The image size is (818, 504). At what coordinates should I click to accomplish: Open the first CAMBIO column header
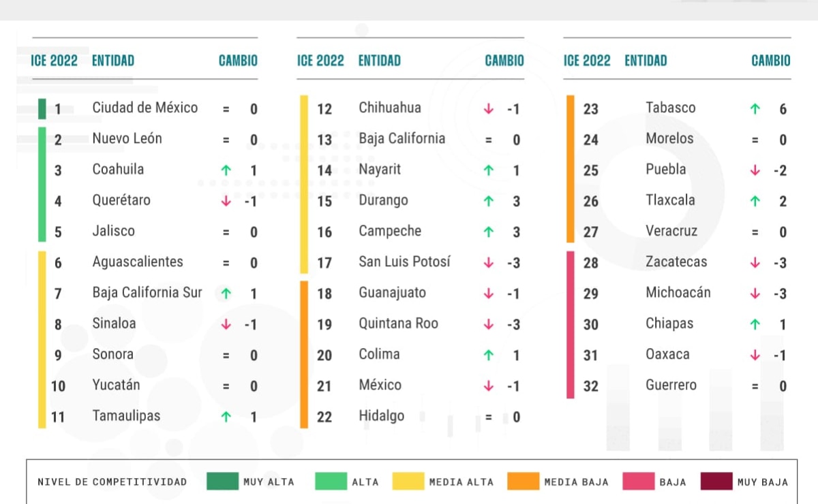tap(237, 60)
